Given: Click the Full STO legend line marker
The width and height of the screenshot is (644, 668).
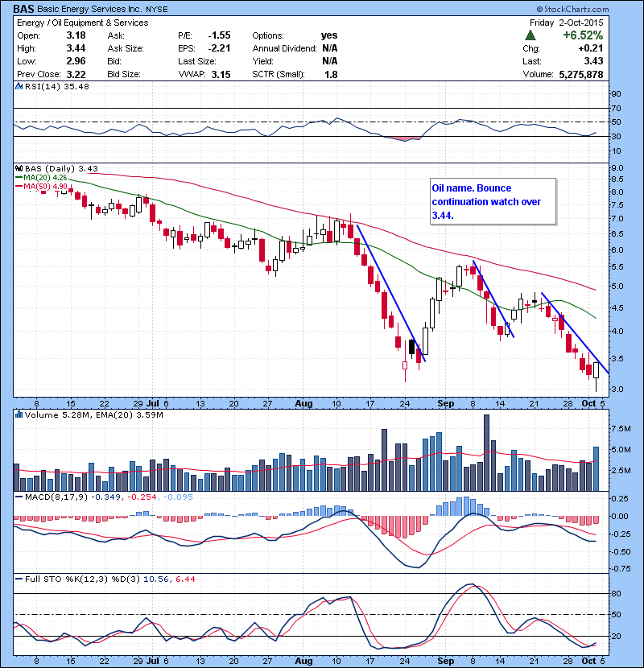Looking at the screenshot, I should coord(19,579).
